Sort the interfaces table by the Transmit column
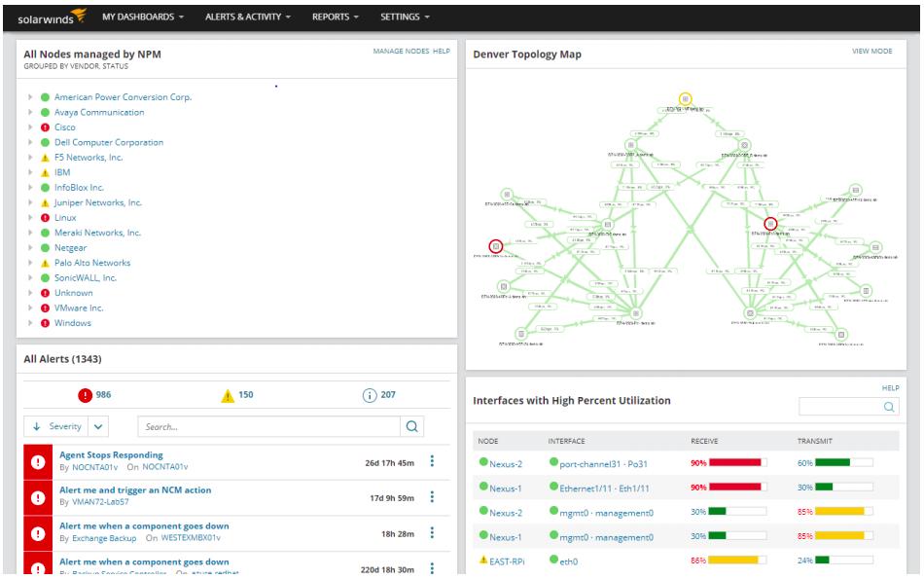Viewport: 924px width, 579px height. [814, 441]
